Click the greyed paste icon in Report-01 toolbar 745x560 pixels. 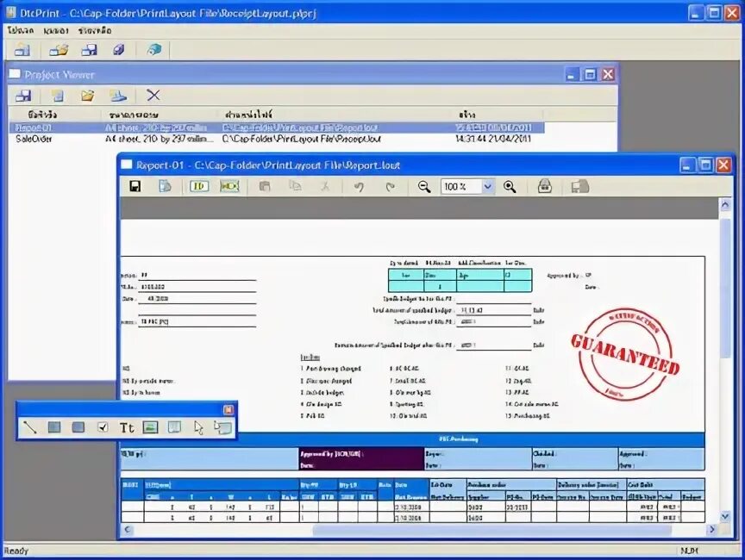265,186
